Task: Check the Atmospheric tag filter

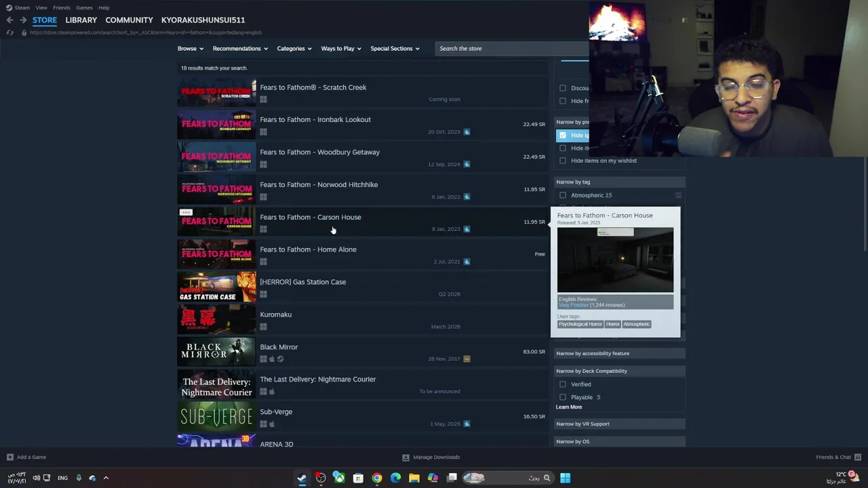Action: (x=563, y=195)
